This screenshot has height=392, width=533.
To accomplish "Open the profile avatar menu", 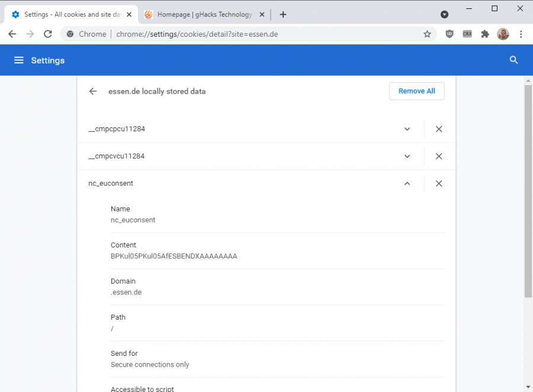I will [503, 34].
